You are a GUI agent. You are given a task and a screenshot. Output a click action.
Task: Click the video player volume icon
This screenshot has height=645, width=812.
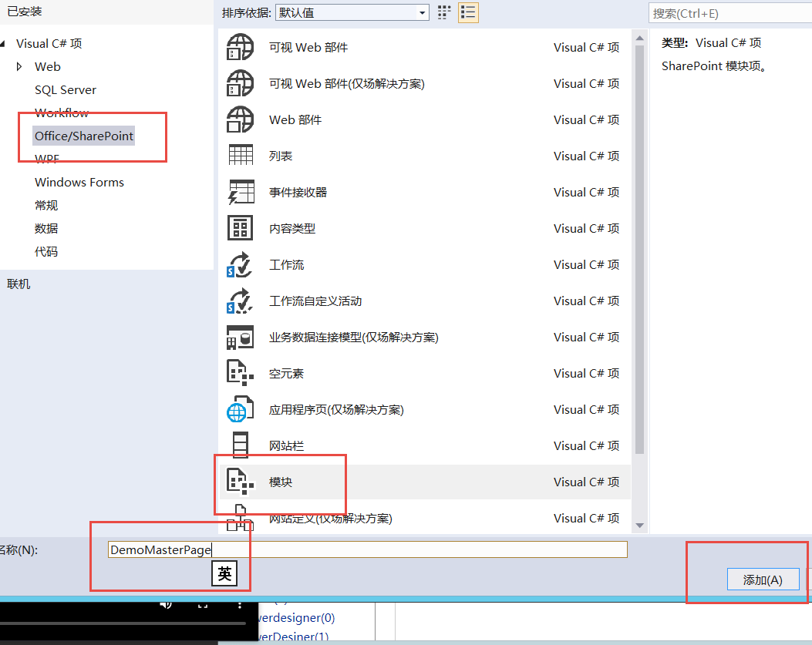pos(166,605)
